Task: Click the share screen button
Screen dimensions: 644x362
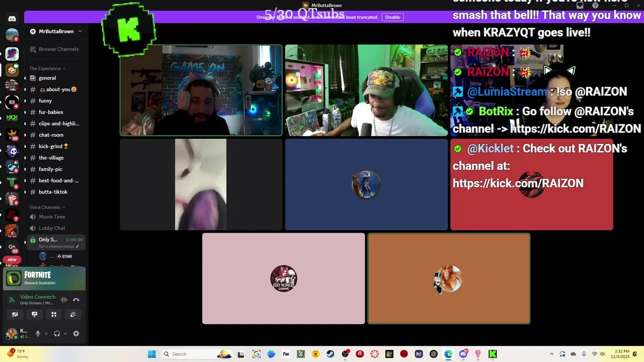Action: click(34, 314)
